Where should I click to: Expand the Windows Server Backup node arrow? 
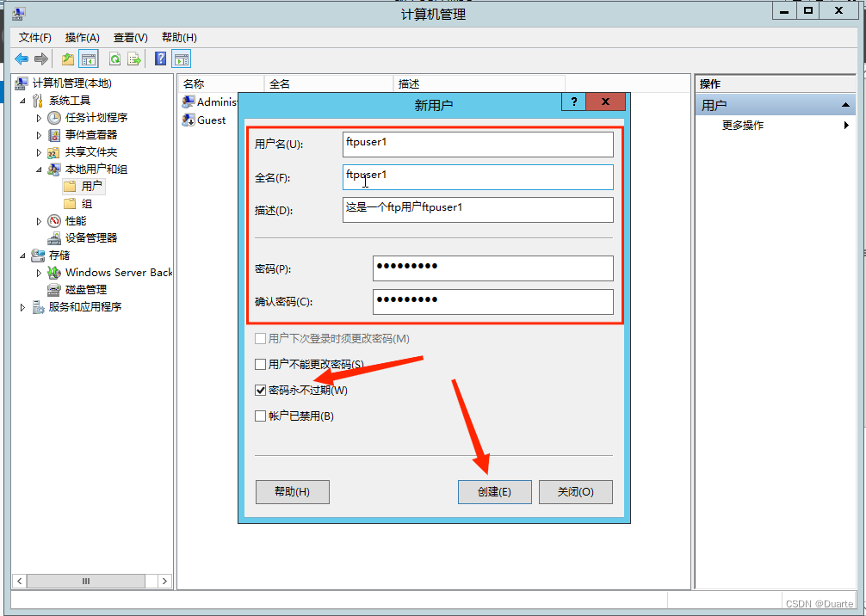point(39,273)
